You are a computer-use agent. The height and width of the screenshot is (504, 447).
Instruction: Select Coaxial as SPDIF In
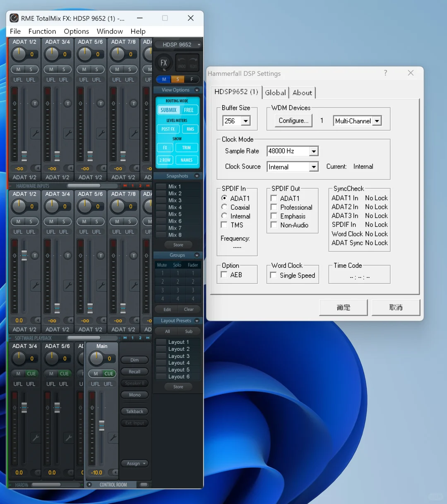click(224, 207)
